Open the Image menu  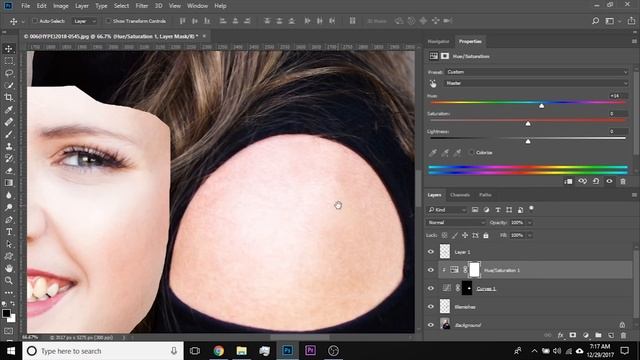(60, 6)
